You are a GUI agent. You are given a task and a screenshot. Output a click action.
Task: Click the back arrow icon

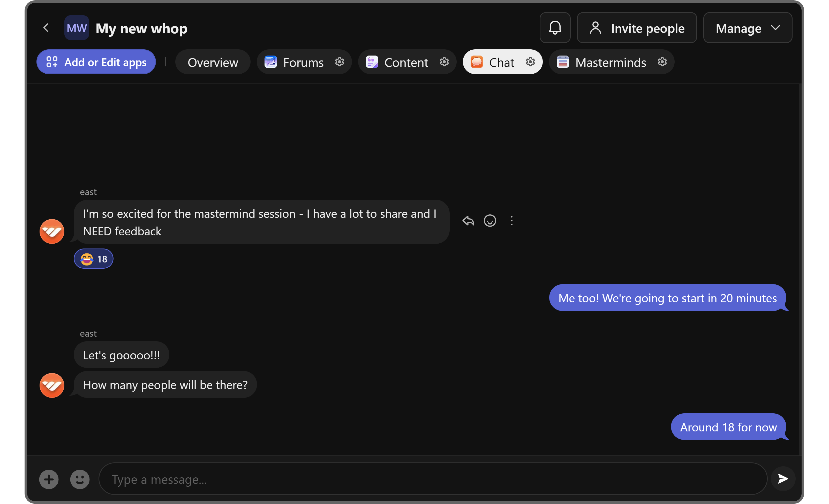click(x=46, y=28)
